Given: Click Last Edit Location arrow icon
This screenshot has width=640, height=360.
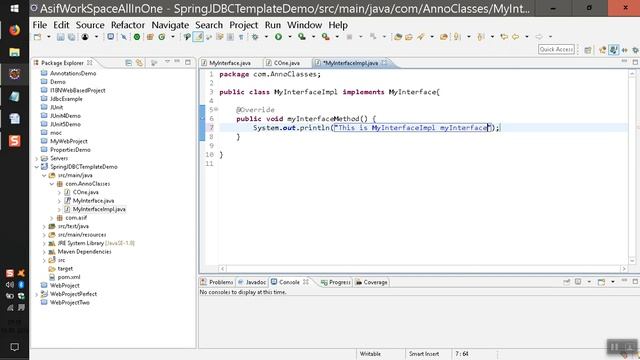Looking at the screenshot, I should click(504, 37).
